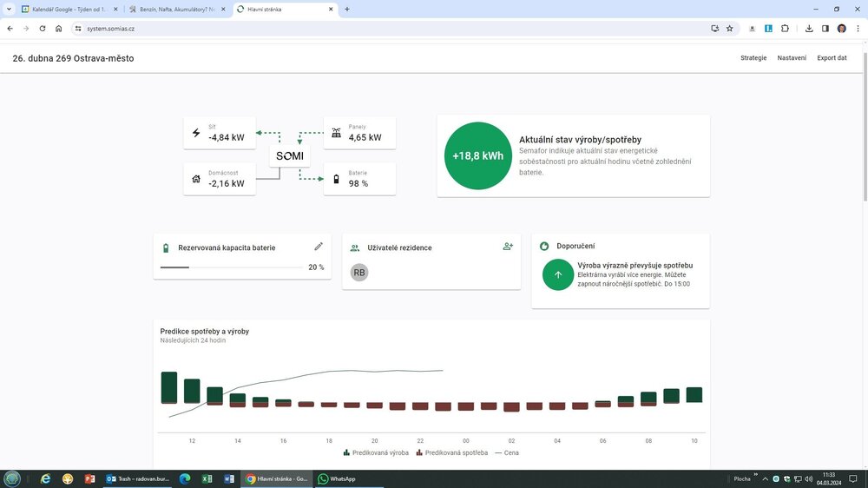Image resolution: width=868 pixels, height=488 pixels.
Task: Switch to the Benzín, Nafta, Akumulátory tab
Action: click(178, 10)
